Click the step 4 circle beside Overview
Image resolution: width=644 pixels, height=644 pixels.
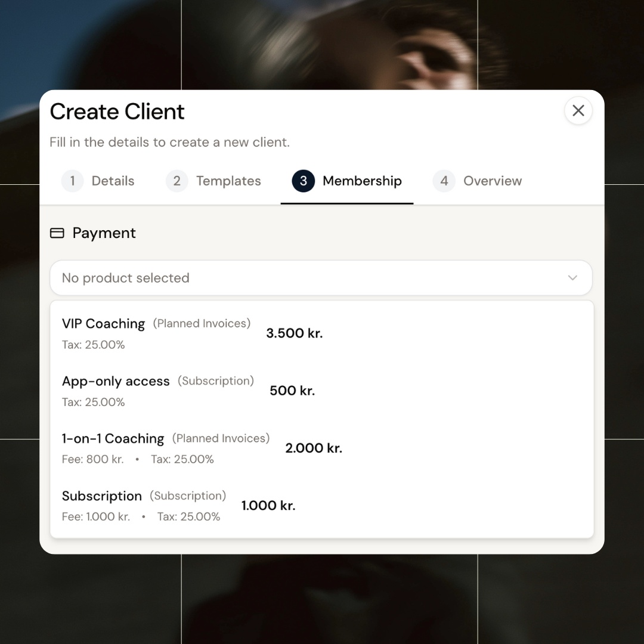click(444, 181)
